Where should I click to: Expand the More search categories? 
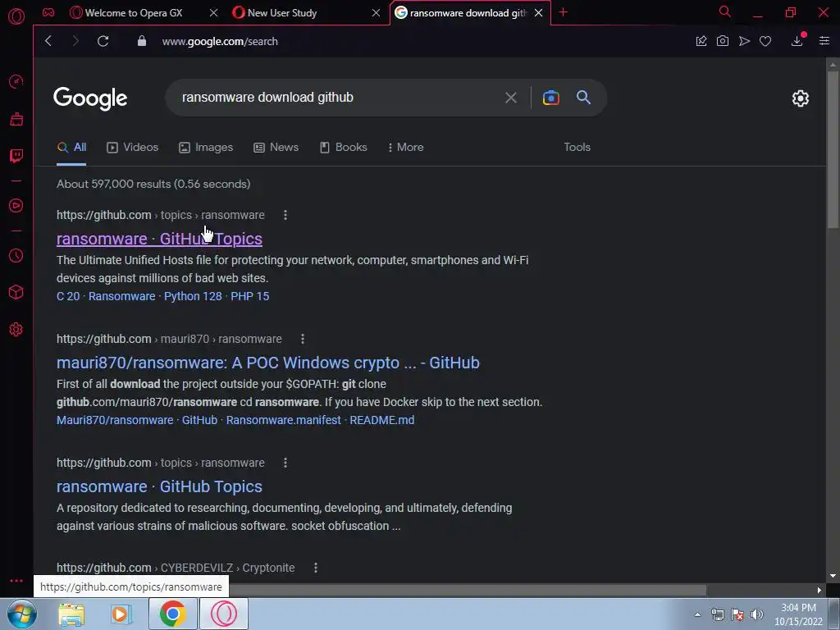point(405,148)
